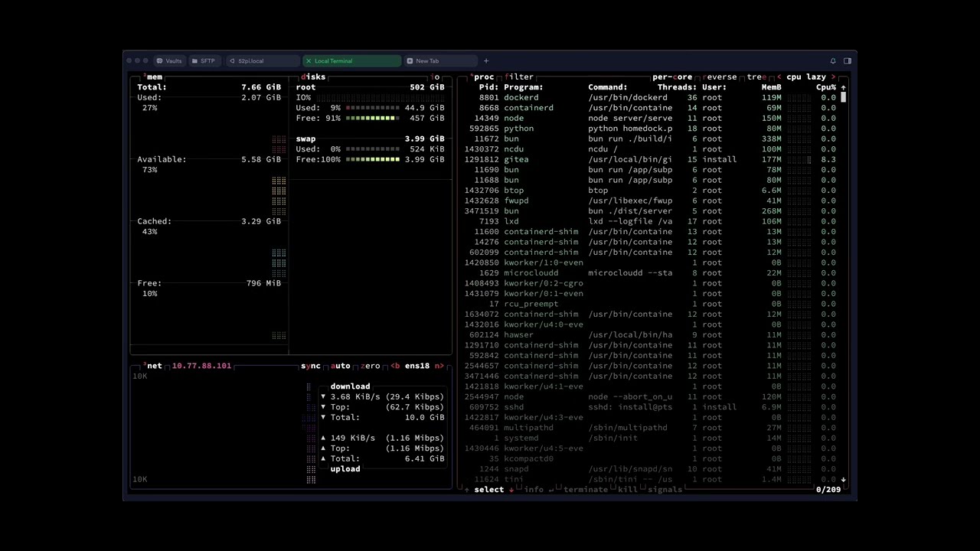This screenshot has height=551, width=980.
Task: Kill the selected process
Action: pos(628,490)
